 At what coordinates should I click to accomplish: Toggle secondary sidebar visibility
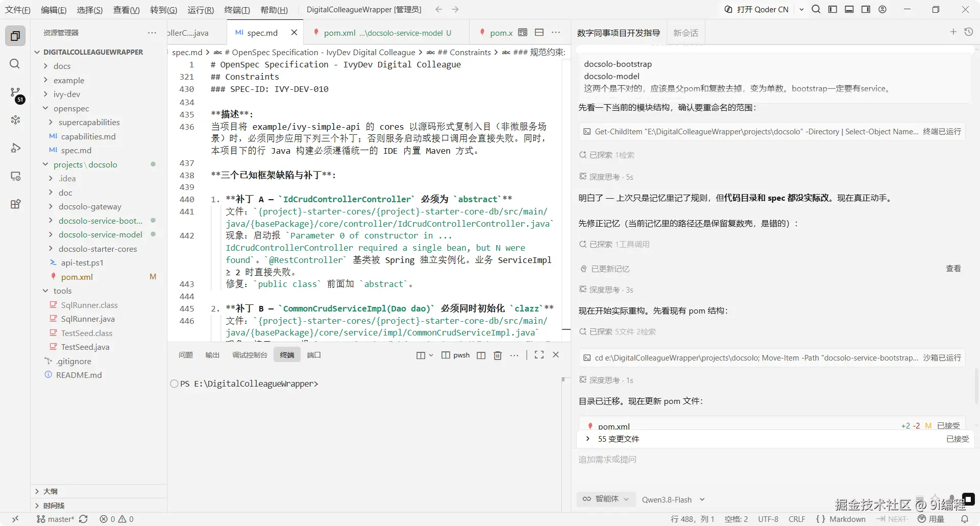[x=866, y=9]
